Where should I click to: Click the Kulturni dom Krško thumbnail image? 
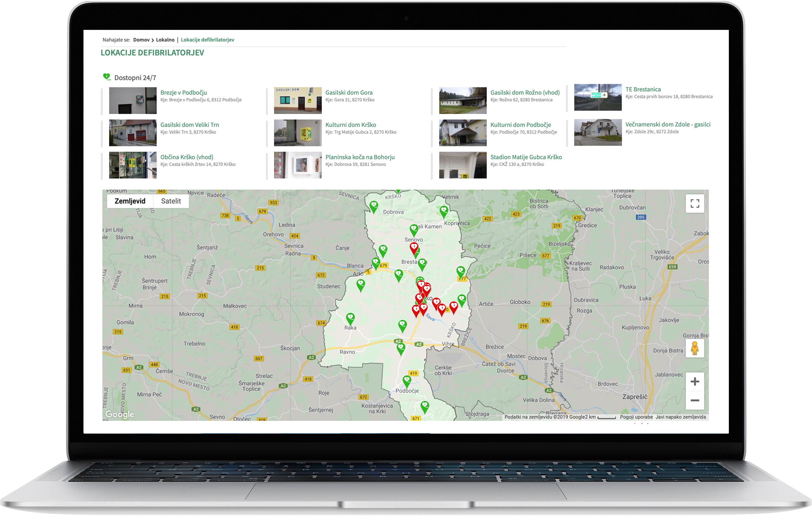(298, 133)
